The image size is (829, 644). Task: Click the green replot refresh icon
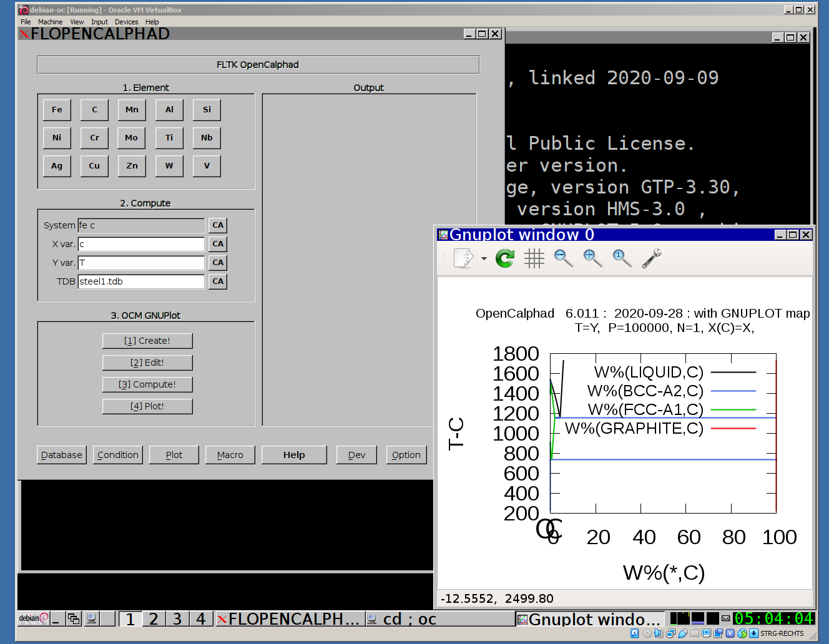[x=505, y=258]
